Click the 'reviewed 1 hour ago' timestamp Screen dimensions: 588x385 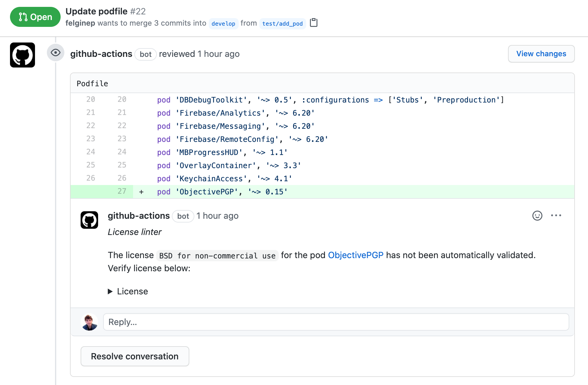[199, 54]
